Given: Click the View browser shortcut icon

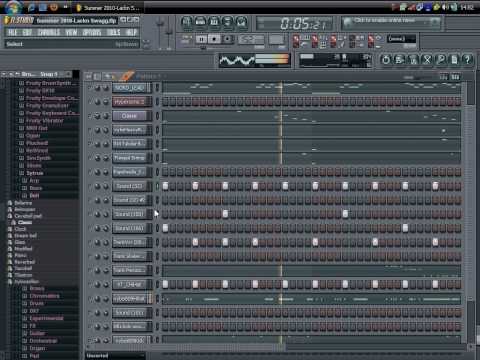Looking at the screenshot, I should pyautogui.click(x=228, y=22).
